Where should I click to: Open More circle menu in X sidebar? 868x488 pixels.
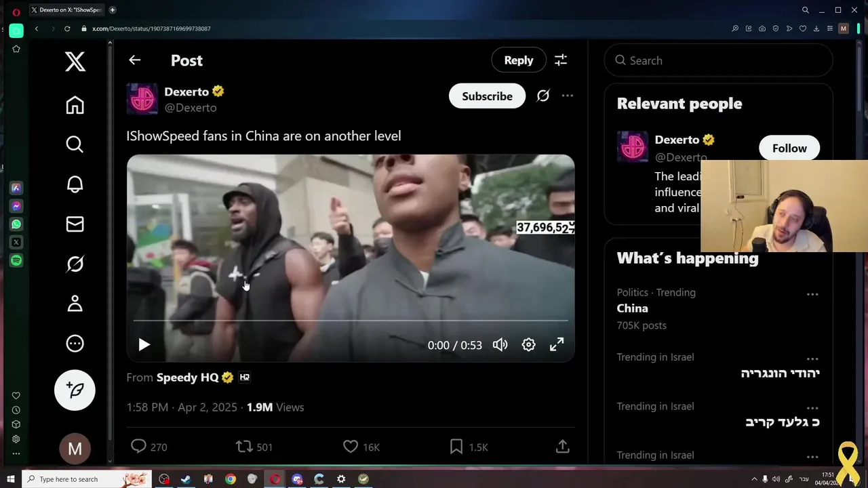pos(75,344)
